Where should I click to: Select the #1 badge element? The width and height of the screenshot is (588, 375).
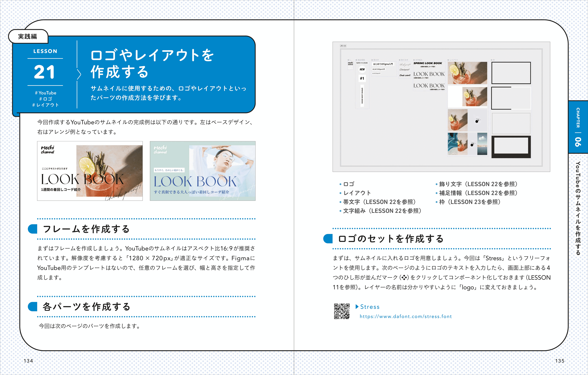[362, 78]
